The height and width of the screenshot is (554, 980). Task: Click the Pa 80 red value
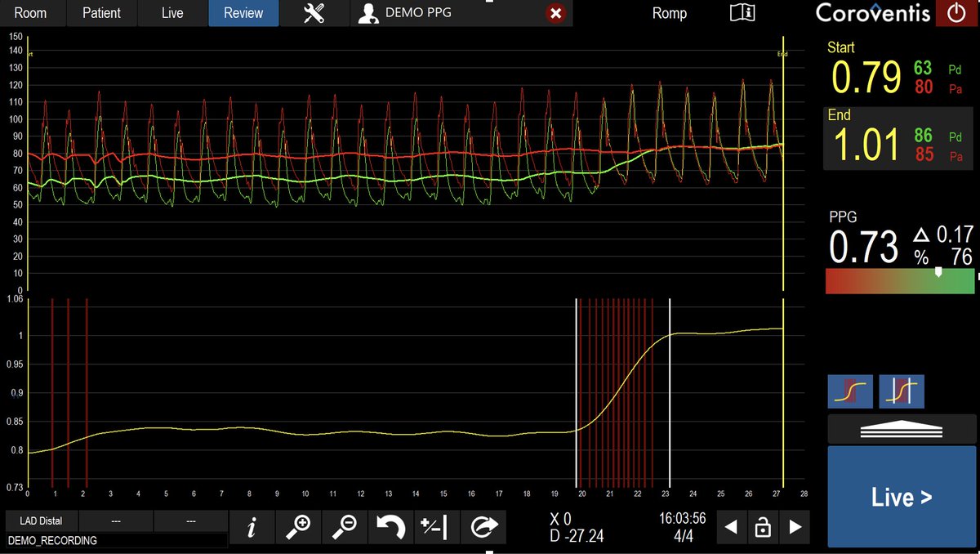[x=924, y=86]
